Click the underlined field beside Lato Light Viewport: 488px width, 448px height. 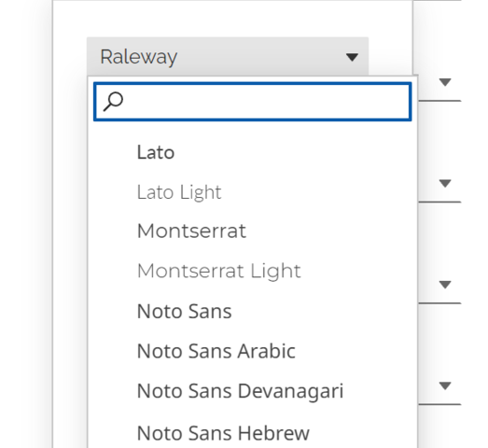coord(439,183)
